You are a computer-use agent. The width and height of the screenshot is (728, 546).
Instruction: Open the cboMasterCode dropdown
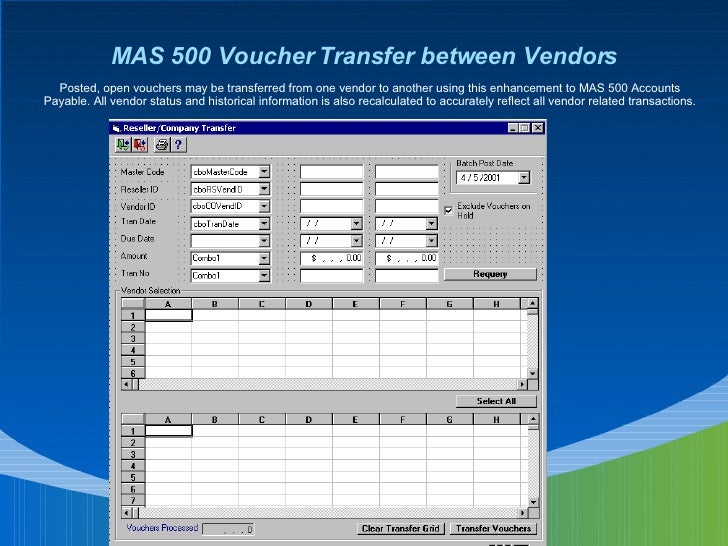(x=264, y=172)
